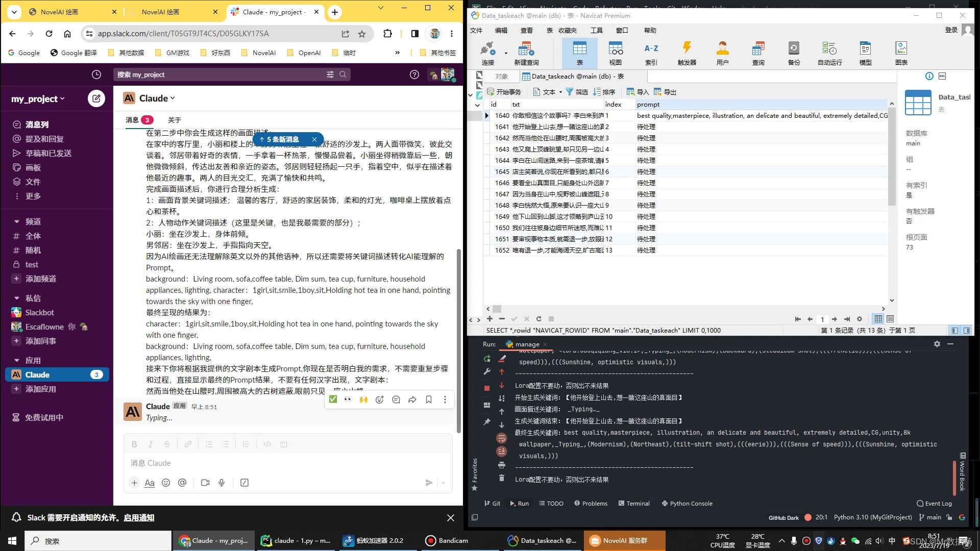Add emoji reaction to Claude message
The width and height of the screenshot is (980, 551).
[x=379, y=399]
